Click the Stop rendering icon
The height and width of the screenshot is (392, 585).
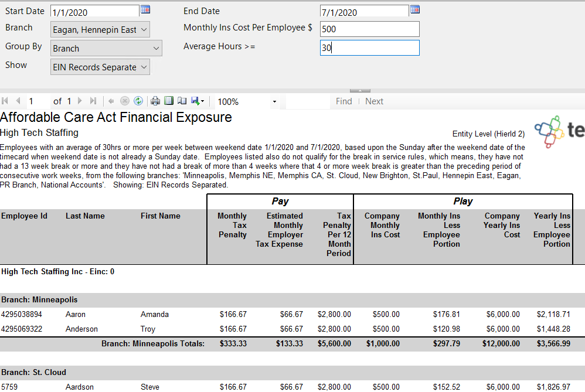click(124, 101)
